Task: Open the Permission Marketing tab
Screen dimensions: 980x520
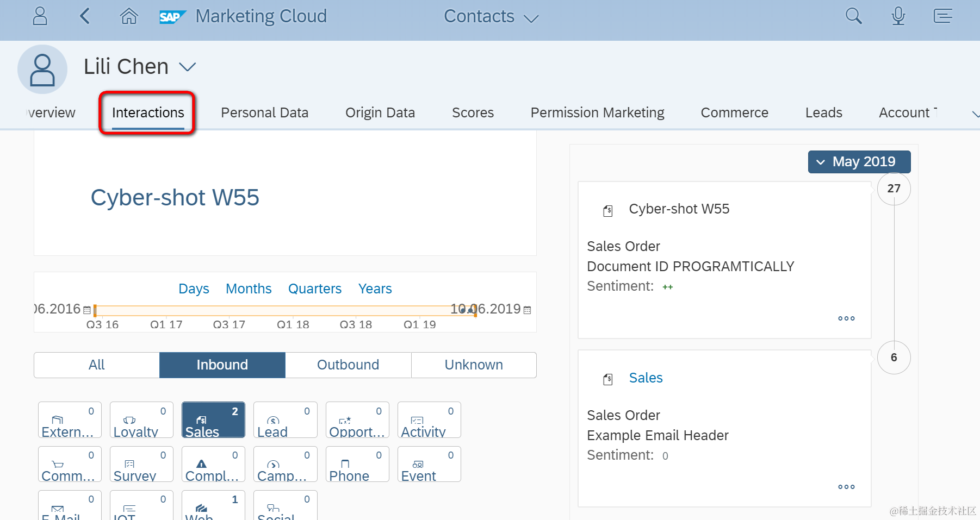Action: pyautogui.click(x=598, y=112)
